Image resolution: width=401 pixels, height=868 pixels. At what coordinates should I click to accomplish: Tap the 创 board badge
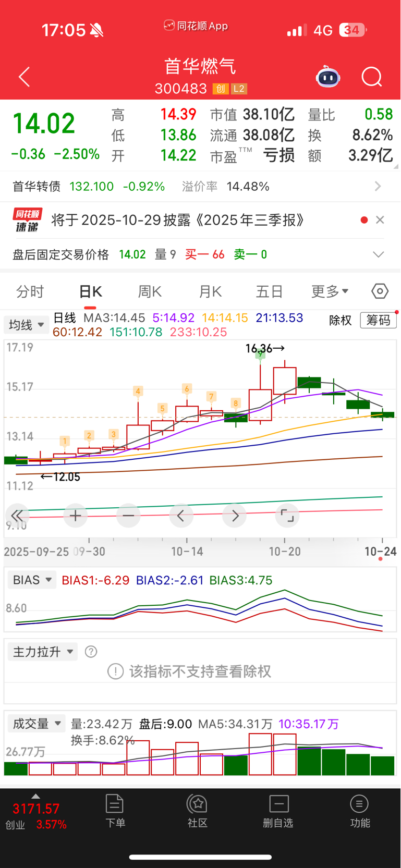[x=220, y=89]
